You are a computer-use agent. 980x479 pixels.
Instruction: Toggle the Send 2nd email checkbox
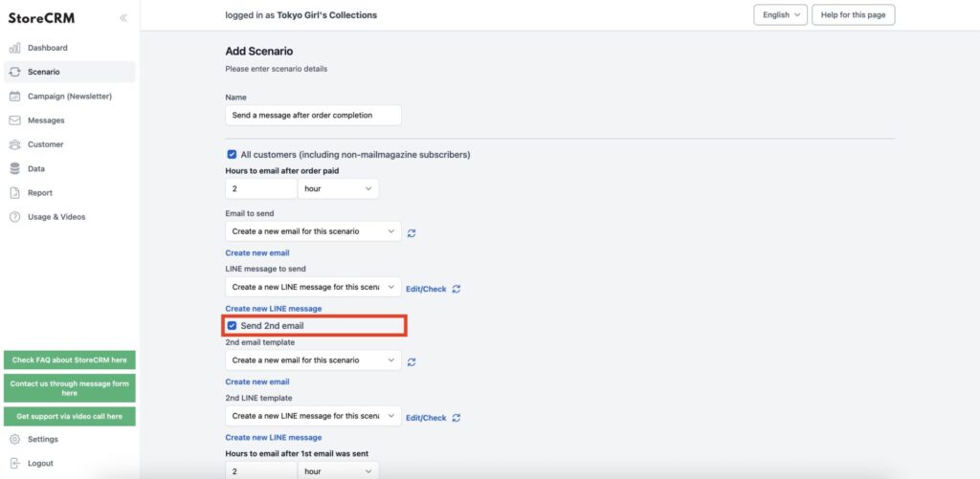click(x=232, y=325)
